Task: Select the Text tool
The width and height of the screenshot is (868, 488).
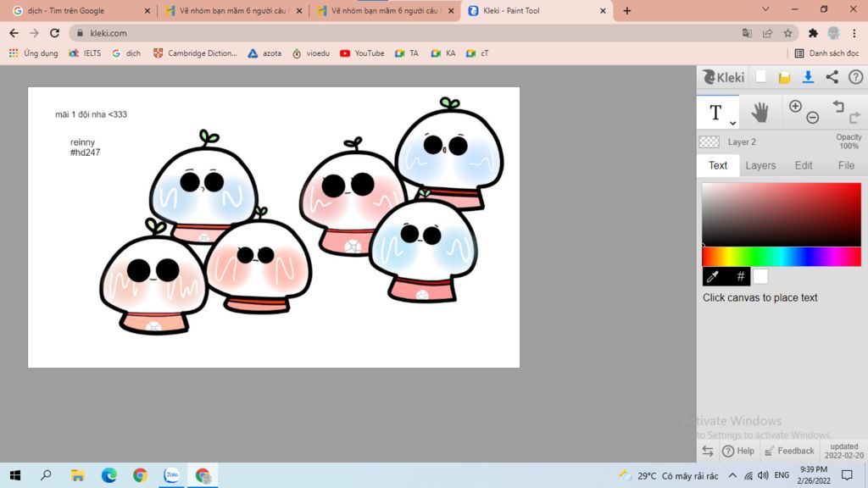Action: point(717,113)
